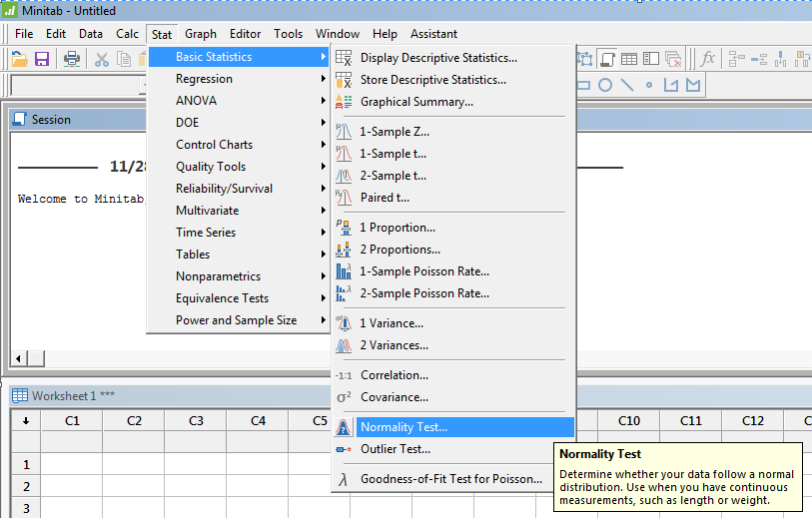Click the Session window title bar
Screen dimensions: 812x518
point(79,120)
